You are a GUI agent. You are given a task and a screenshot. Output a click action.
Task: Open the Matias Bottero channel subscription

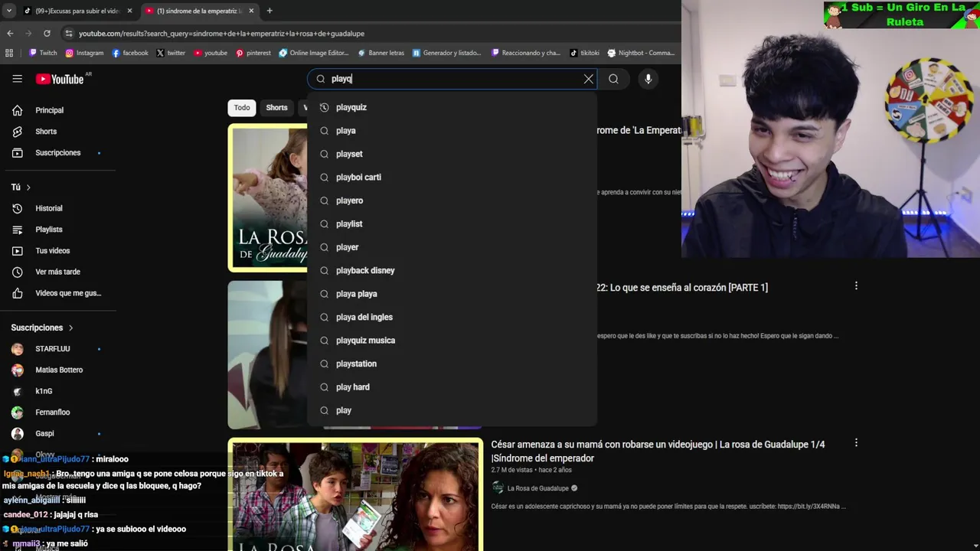(x=58, y=370)
